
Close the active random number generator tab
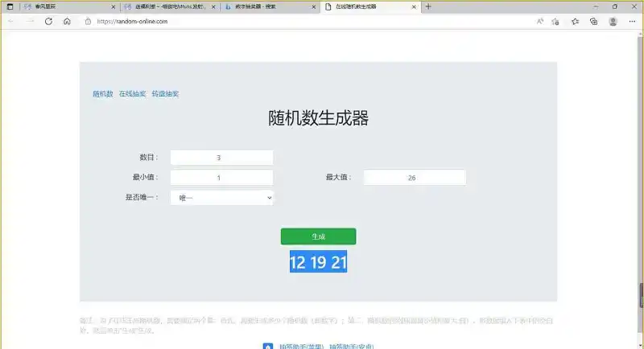(x=414, y=7)
